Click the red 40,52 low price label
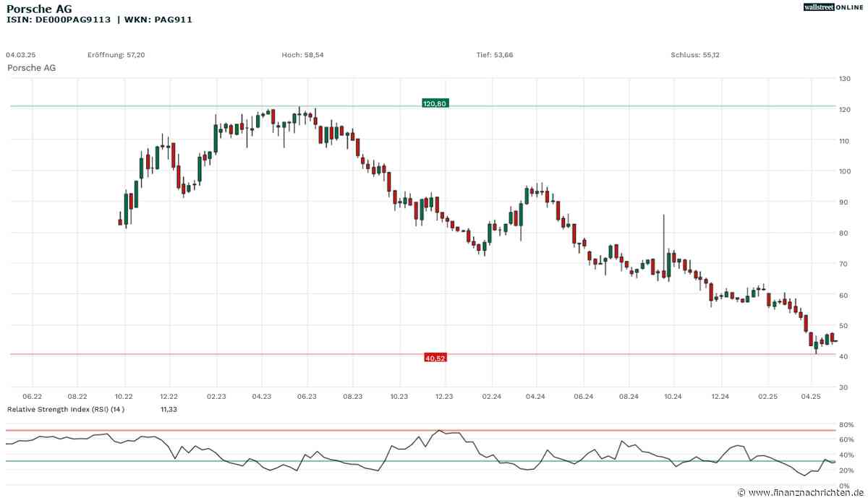The image size is (868, 503). 435,358
